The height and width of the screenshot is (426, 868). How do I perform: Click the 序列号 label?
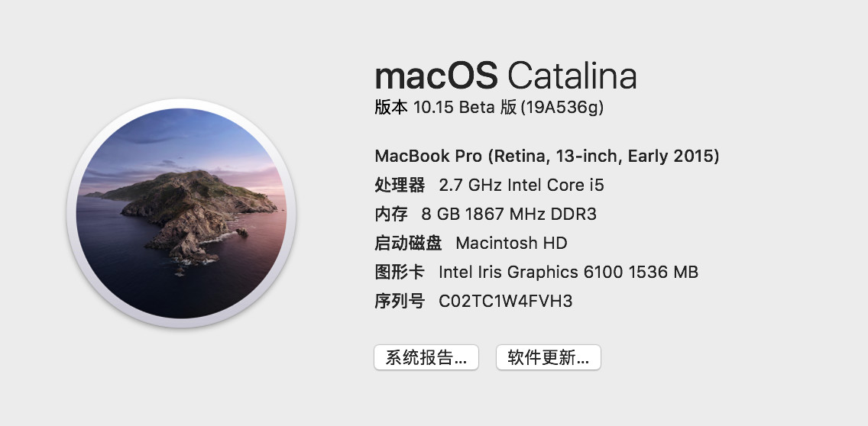pyautogui.click(x=400, y=301)
